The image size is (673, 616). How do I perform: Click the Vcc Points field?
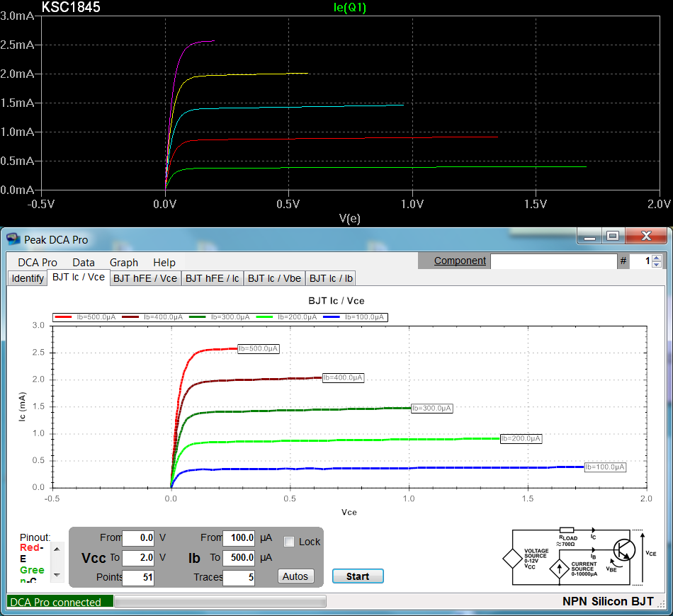tap(138, 577)
